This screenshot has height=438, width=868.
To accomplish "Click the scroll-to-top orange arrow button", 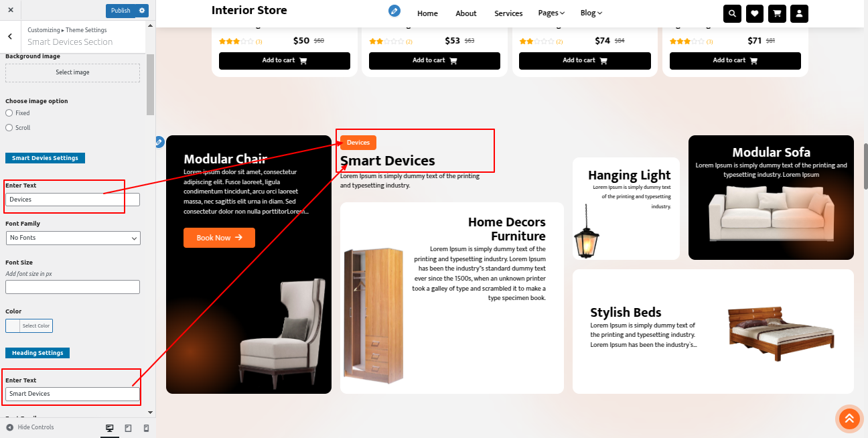I will pyautogui.click(x=849, y=419).
